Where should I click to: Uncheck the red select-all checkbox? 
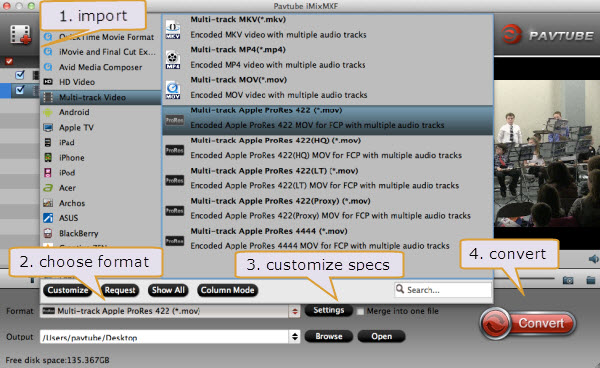(x=9, y=61)
